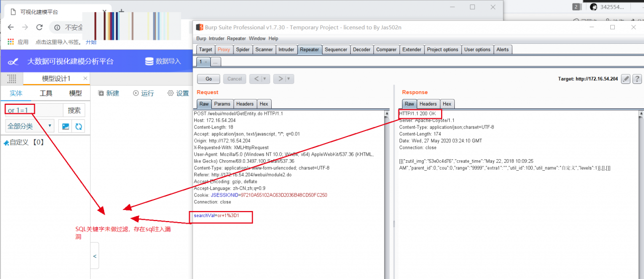Switch to the Scanner tab
This screenshot has width=644, height=279.
pos(264,49)
